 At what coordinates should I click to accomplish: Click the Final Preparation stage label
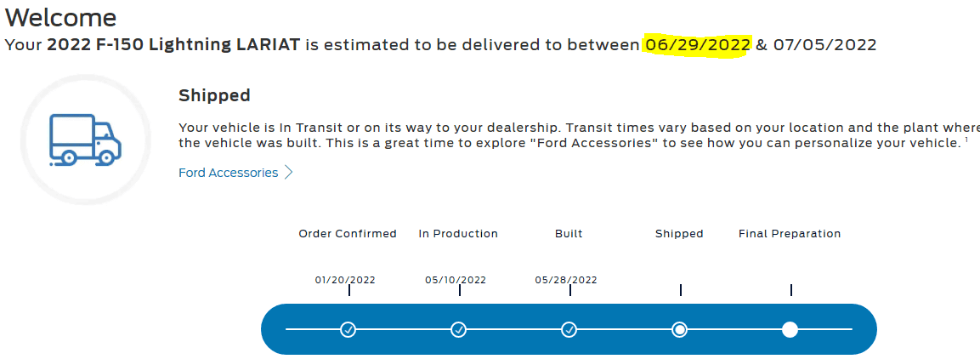click(x=790, y=234)
